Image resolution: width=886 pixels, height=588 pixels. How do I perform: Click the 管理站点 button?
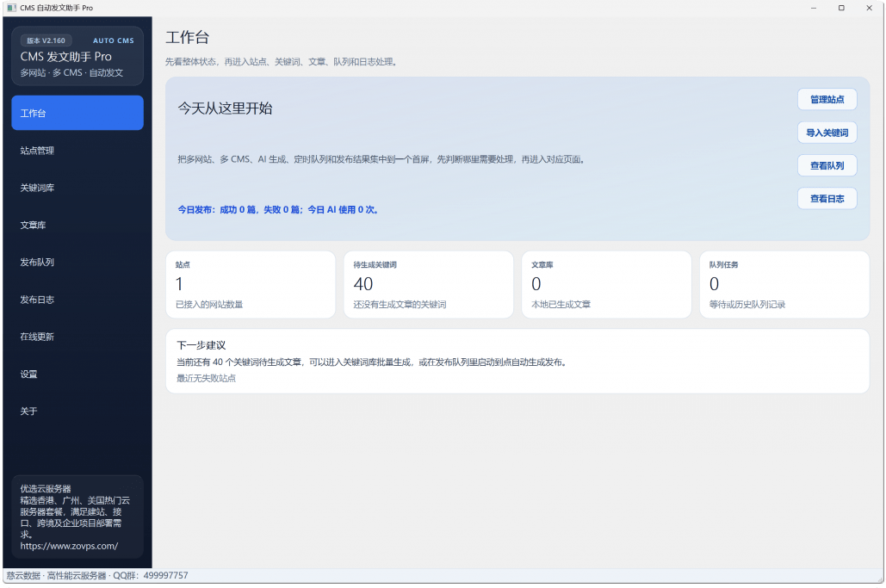[x=827, y=99]
